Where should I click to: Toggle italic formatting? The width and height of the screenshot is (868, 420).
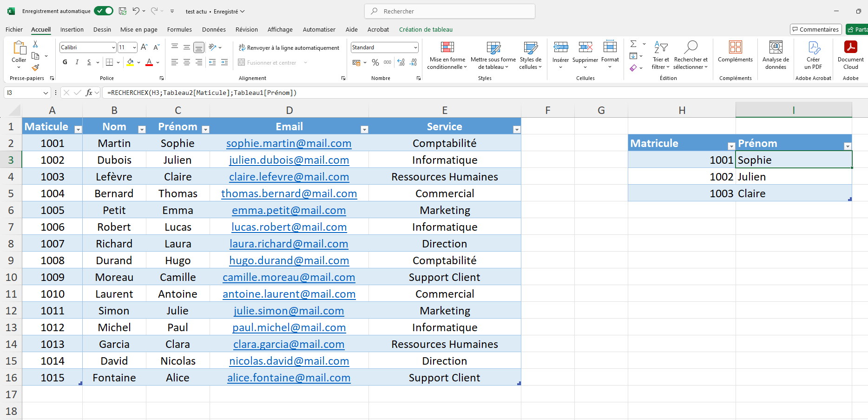[77, 62]
